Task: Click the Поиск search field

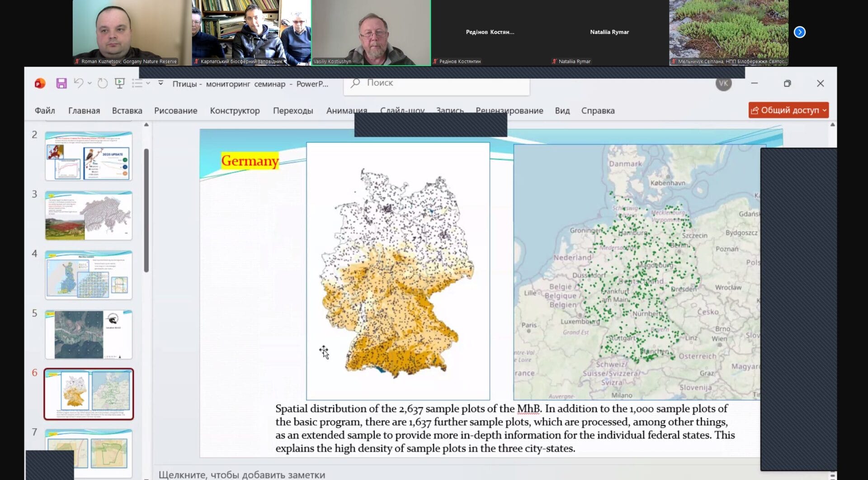Action: pyautogui.click(x=436, y=83)
